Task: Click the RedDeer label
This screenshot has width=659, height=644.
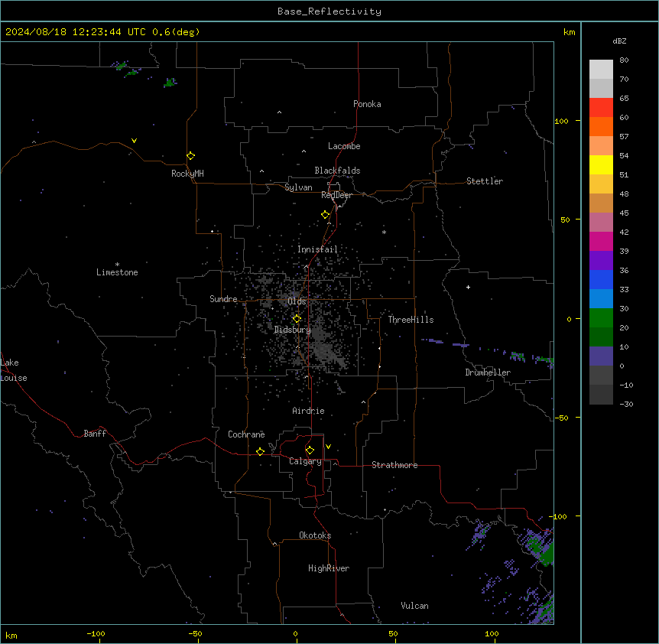Action: 336,195
